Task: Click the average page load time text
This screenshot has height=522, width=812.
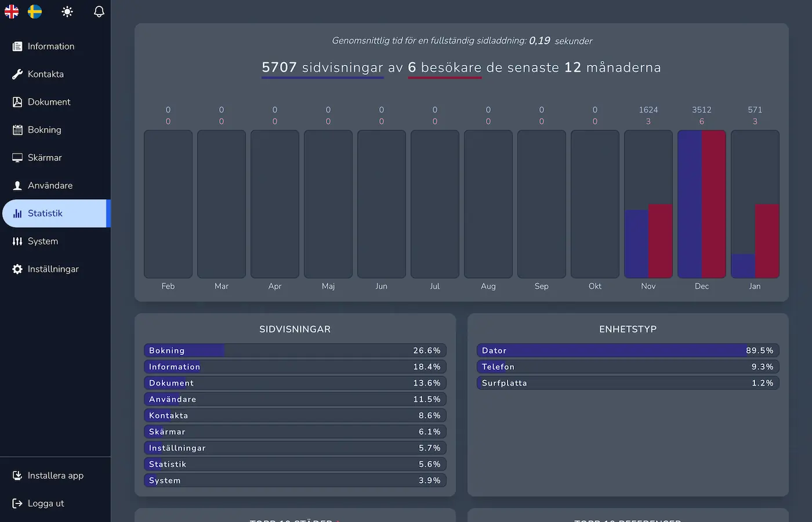Action: pyautogui.click(x=462, y=41)
